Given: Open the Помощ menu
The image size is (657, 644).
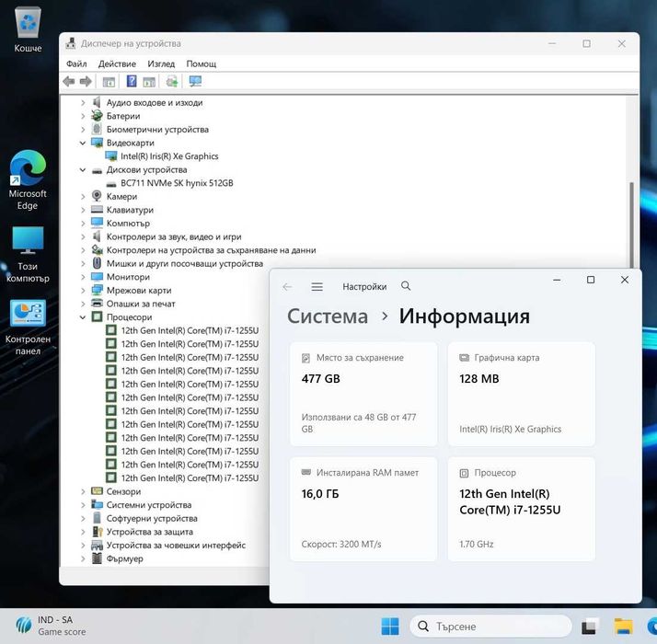Looking at the screenshot, I should pyautogui.click(x=202, y=63).
